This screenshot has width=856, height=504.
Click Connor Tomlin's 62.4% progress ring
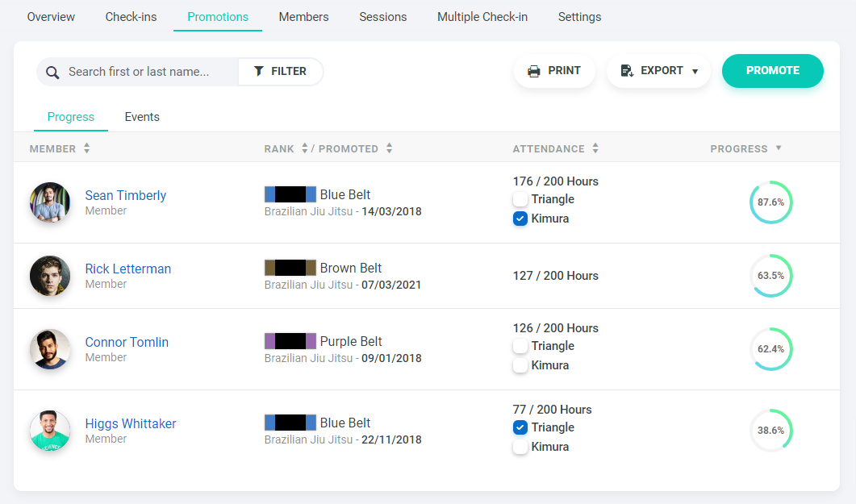pyautogui.click(x=770, y=349)
